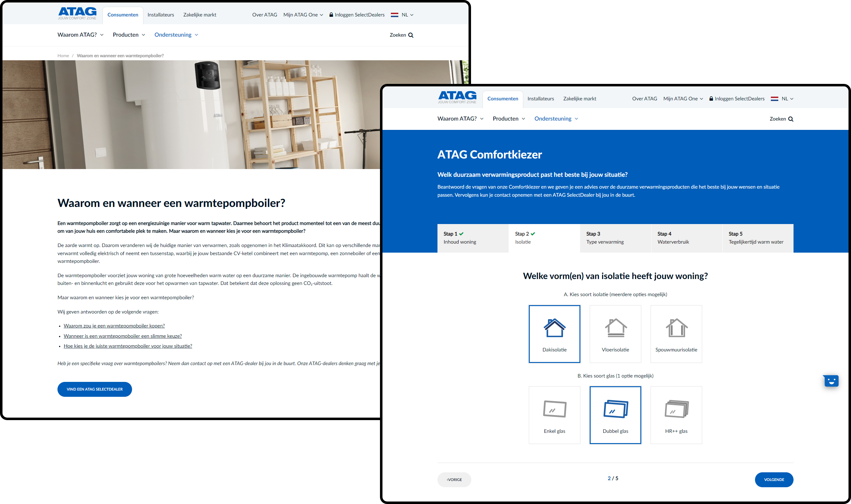Choose the Enkel glas option
This screenshot has height=504, width=851.
coord(554,415)
